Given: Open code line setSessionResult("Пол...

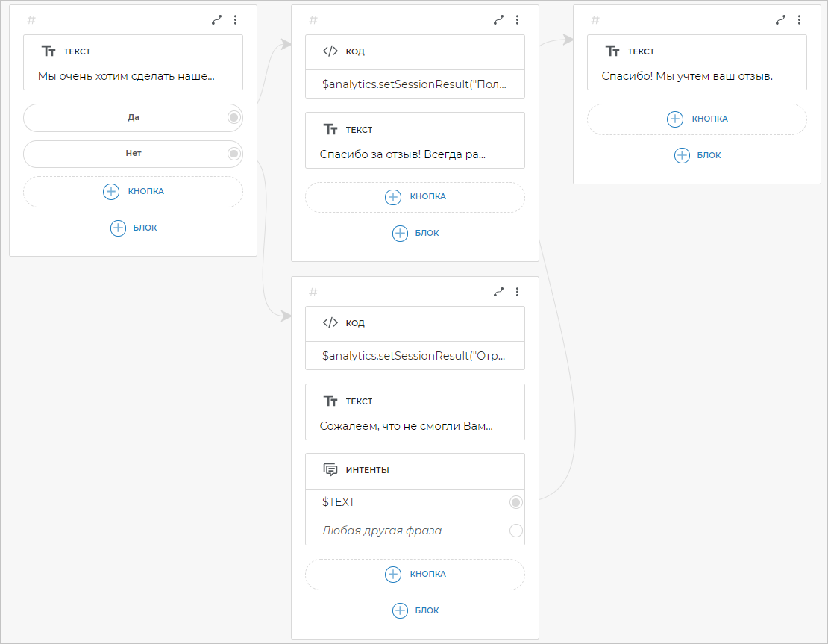Looking at the screenshot, I should (414, 84).
